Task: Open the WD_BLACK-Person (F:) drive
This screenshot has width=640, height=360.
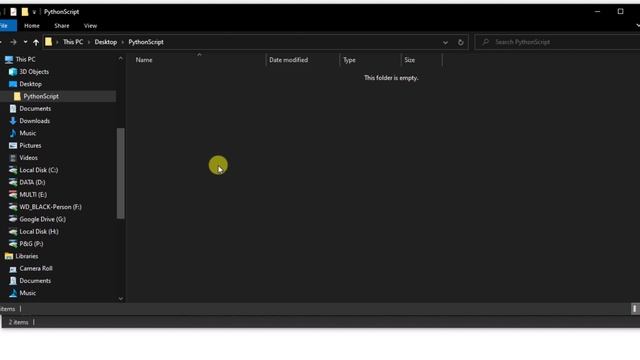Action: [x=50, y=207]
